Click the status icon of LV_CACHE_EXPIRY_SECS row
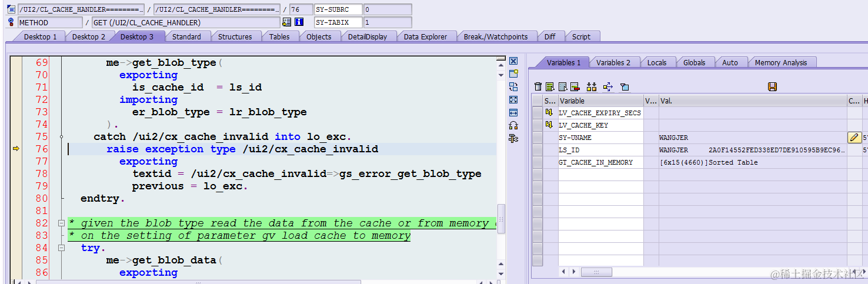This screenshot has height=284, width=868. tap(549, 112)
